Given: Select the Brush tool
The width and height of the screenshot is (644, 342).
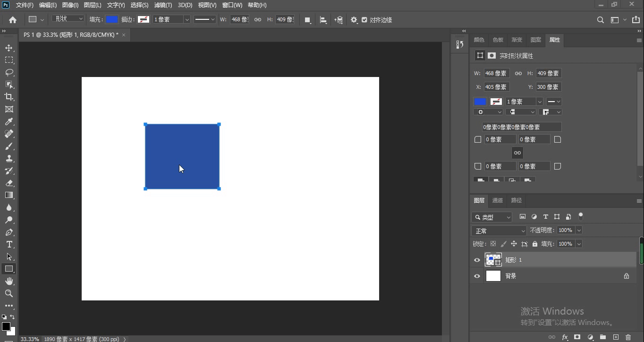Looking at the screenshot, I should 9,146.
